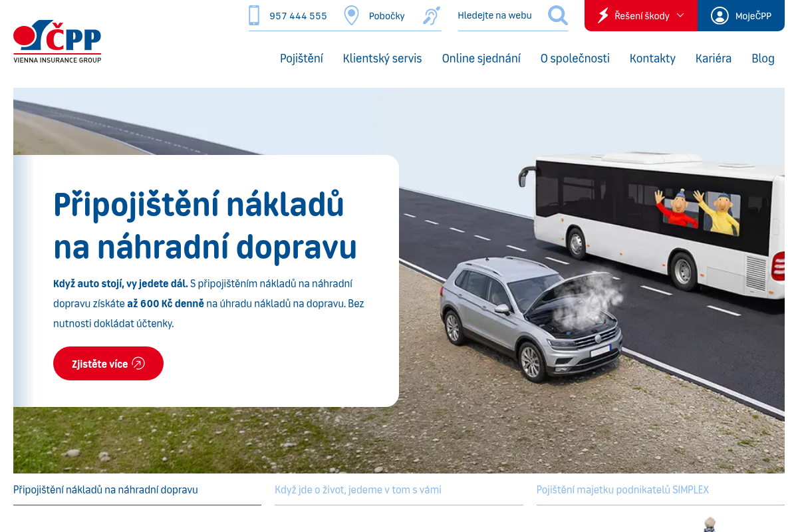Viewport: 798px width, 532px height.
Task: Select the Když jde o život slide tab
Action: (398, 490)
